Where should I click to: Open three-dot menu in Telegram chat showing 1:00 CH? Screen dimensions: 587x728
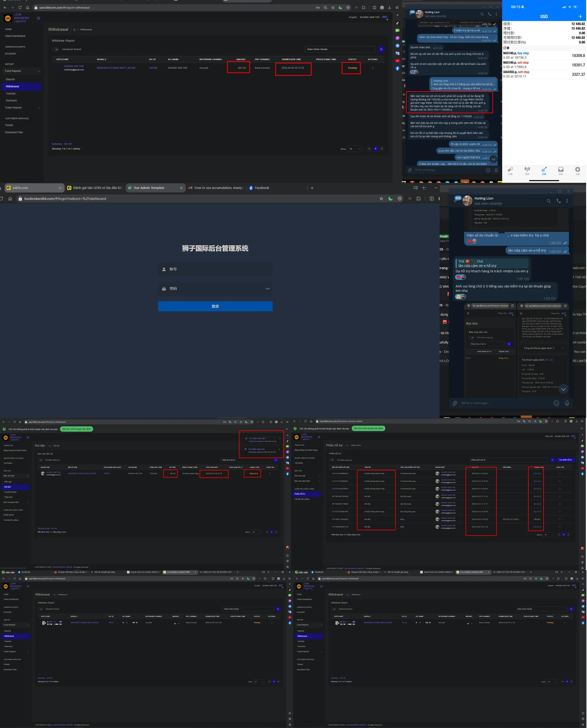(x=567, y=201)
